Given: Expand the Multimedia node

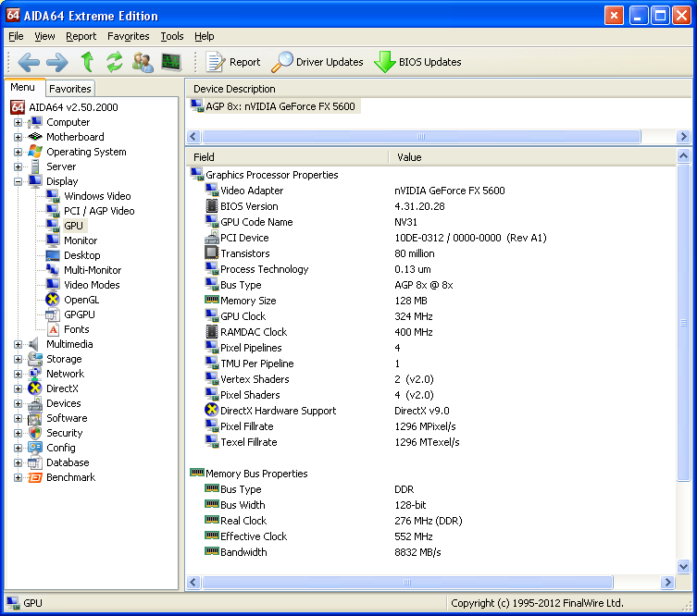Looking at the screenshot, I should [x=18, y=344].
